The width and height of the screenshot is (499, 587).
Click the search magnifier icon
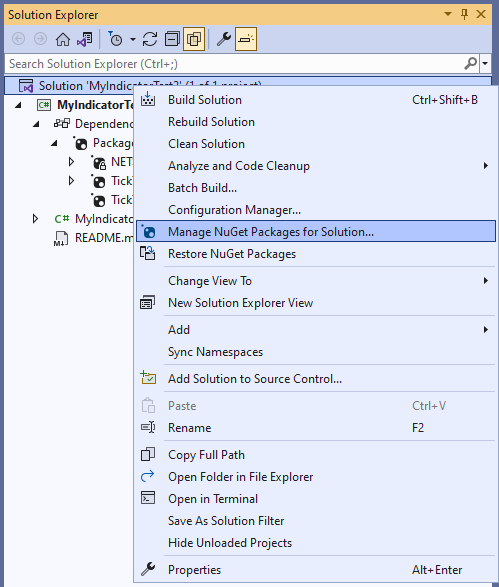[x=471, y=64]
